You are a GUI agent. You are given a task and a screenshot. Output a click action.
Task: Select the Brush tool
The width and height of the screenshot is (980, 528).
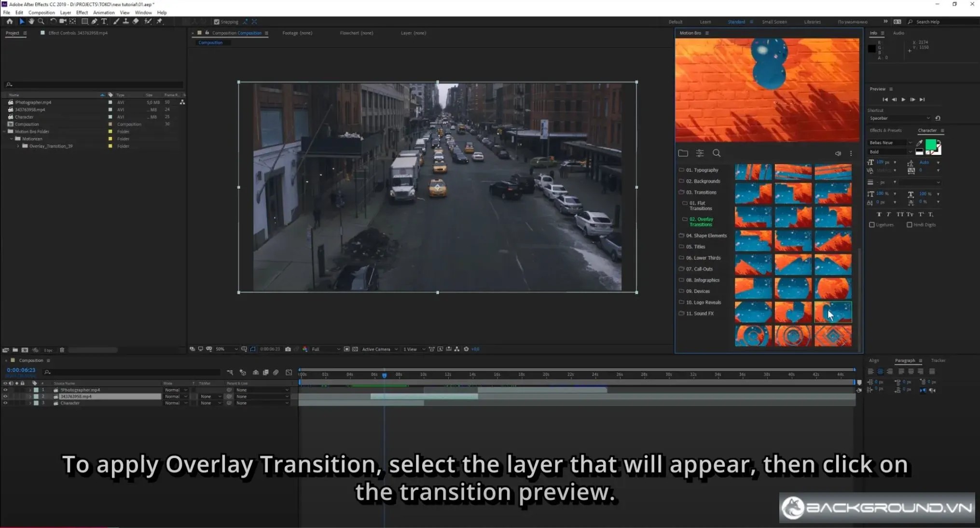tap(116, 22)
